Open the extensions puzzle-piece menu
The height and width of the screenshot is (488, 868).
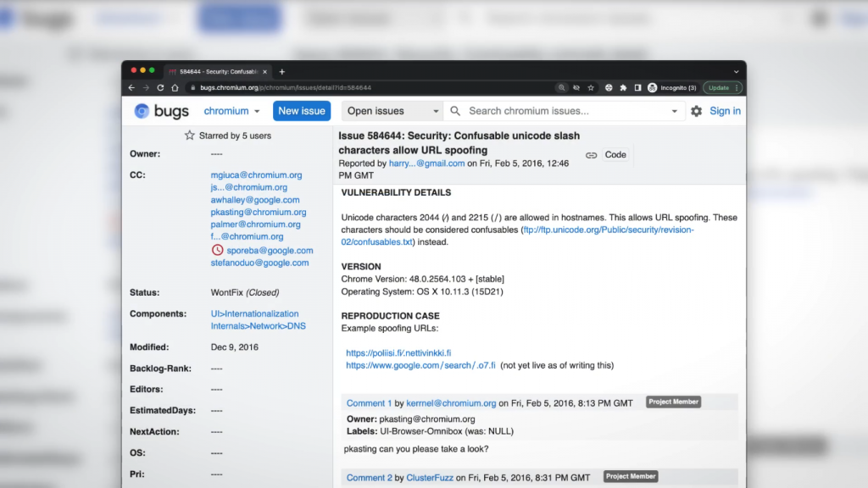(x=623, y=88)
